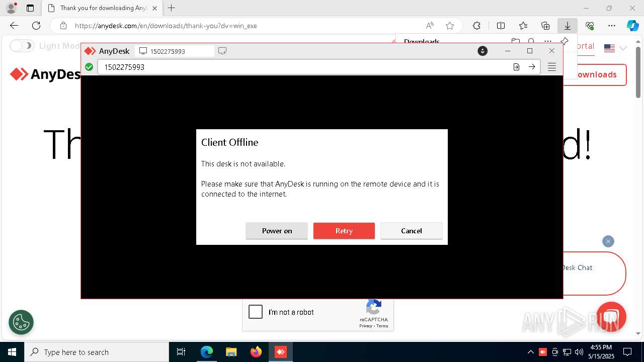This screenshot has height=362, width=644.
Task: Click the Edge address bar URL
Action: 166,26
